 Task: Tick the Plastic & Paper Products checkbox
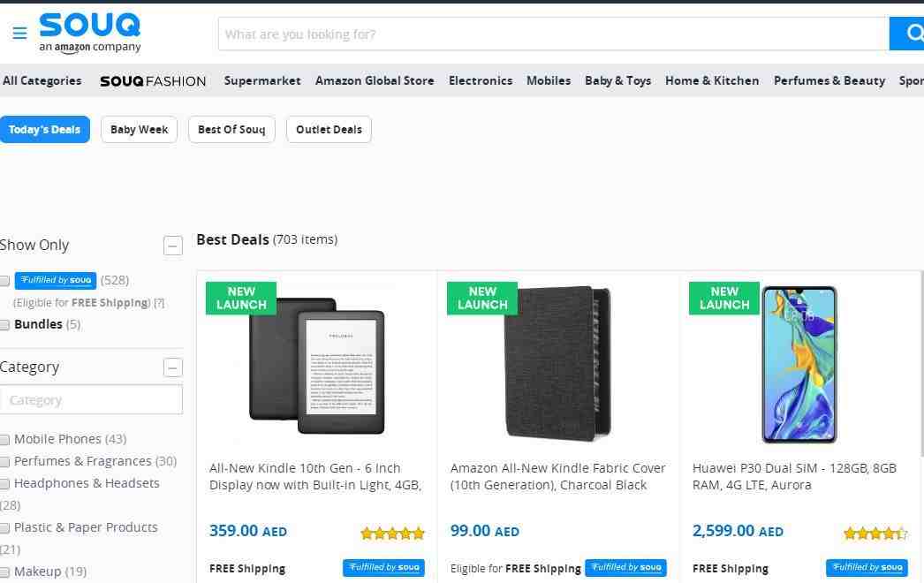[4, 528]
